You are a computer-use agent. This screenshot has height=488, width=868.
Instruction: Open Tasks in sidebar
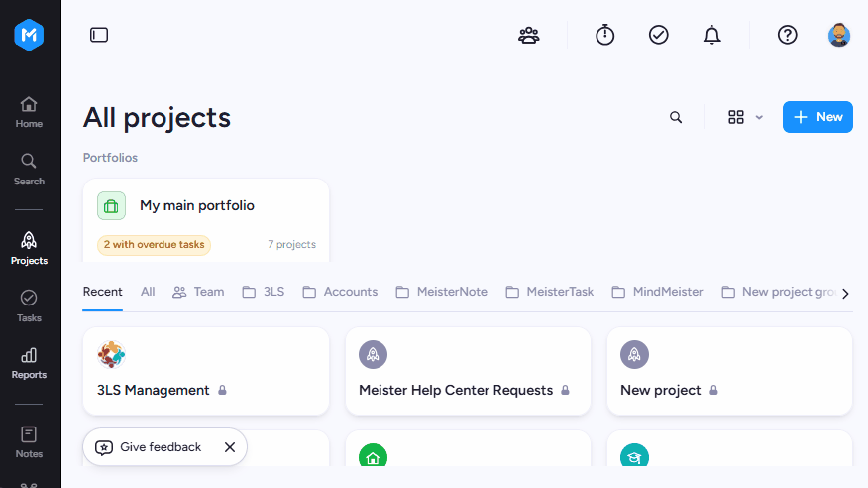[x=29, y=305]
